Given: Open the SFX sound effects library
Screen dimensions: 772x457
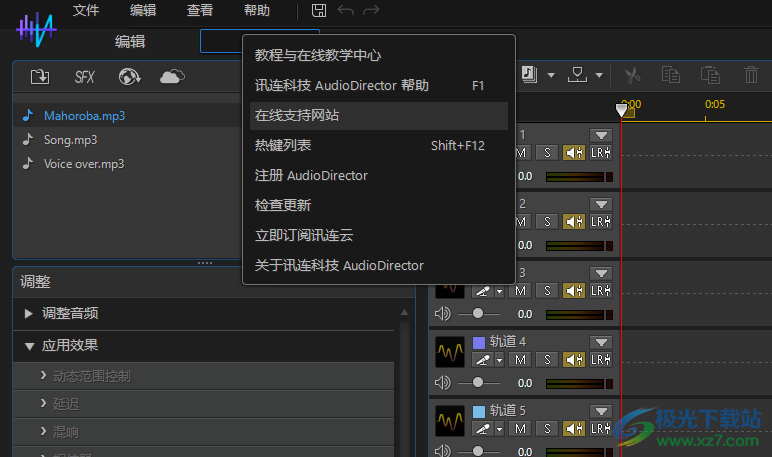Looking at the screenshot, I should 84,77.
